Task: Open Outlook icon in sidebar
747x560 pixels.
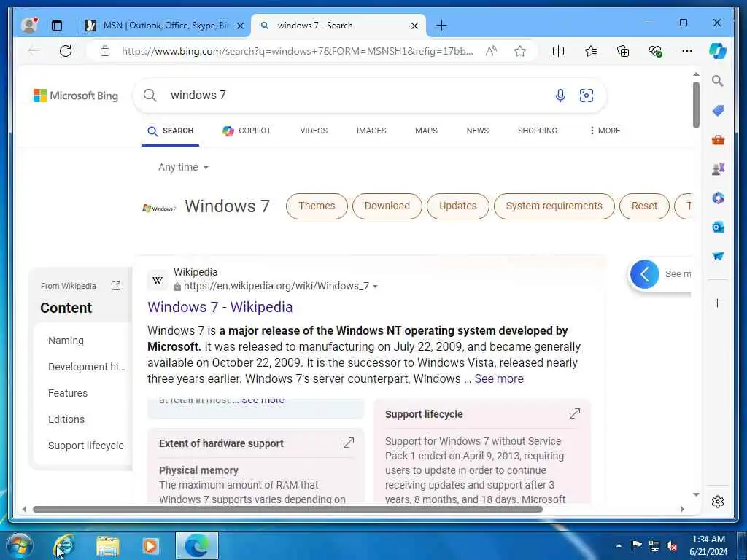Action: 718,227
